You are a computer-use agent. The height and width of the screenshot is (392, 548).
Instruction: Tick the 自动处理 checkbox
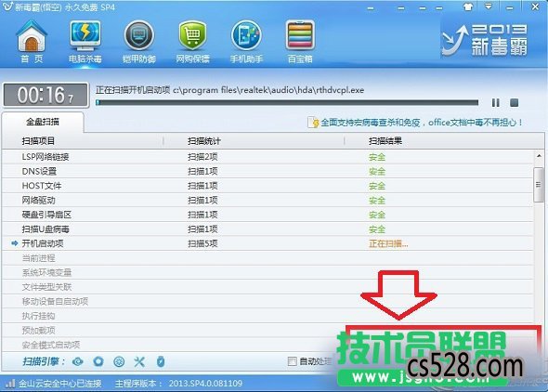click(293, 361)
